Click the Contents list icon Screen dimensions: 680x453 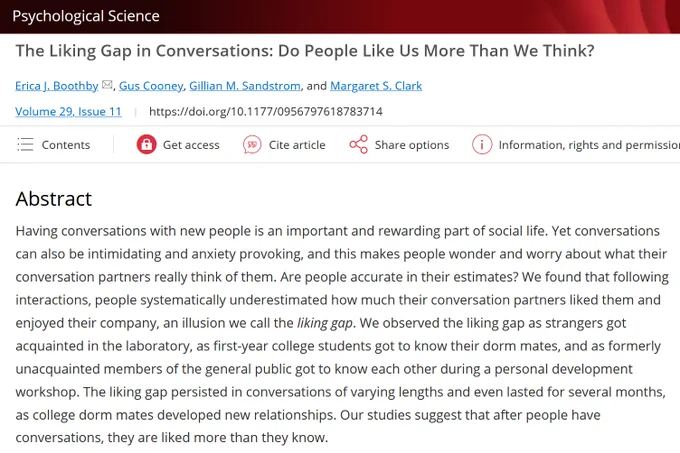[25, 144]
